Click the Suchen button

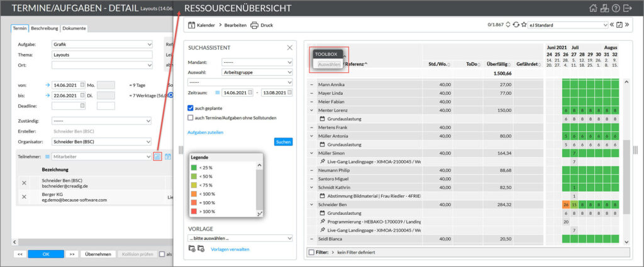point(284,142)
